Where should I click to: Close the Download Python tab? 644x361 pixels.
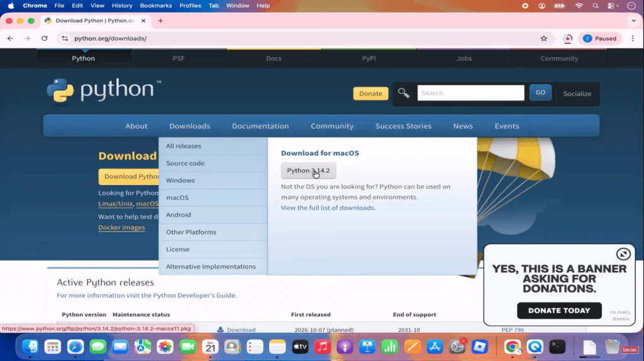click(143, 21)
